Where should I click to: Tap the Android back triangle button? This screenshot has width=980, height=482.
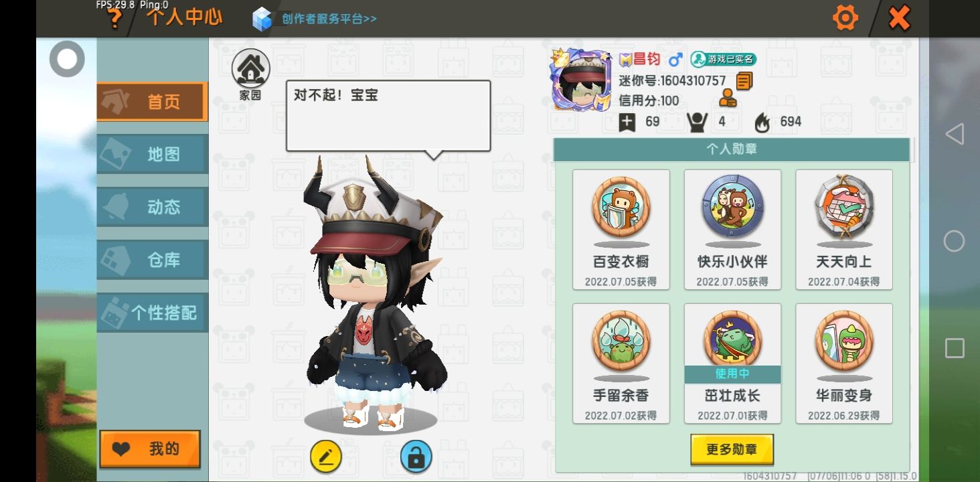click(x=954, y=134)
